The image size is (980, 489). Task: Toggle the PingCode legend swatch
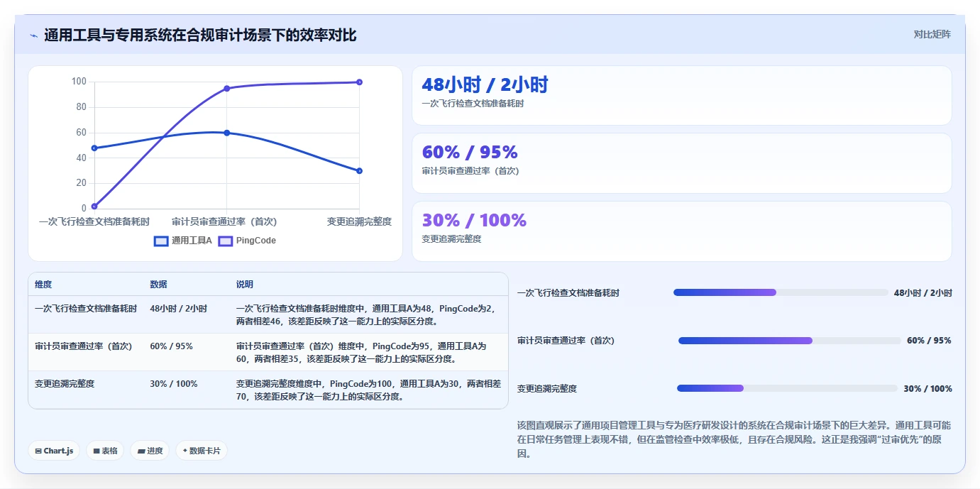pos(225,241)
